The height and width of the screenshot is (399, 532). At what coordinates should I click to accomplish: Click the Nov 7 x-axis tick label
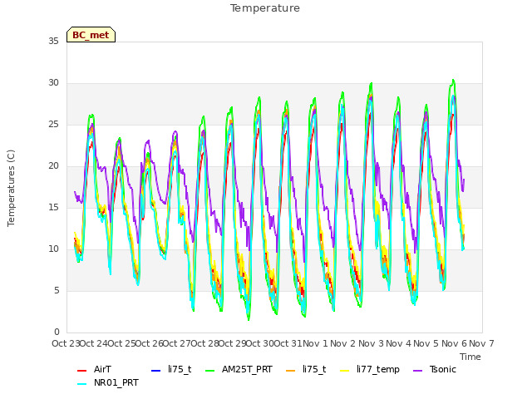(481, 343)
